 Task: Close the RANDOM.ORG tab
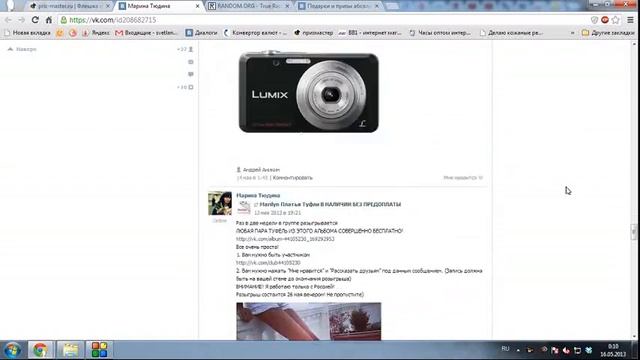click(287, 6)
